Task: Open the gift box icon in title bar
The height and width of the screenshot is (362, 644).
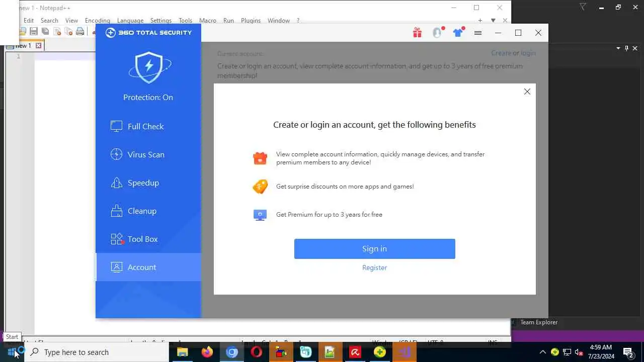Action: click(417, 33)
